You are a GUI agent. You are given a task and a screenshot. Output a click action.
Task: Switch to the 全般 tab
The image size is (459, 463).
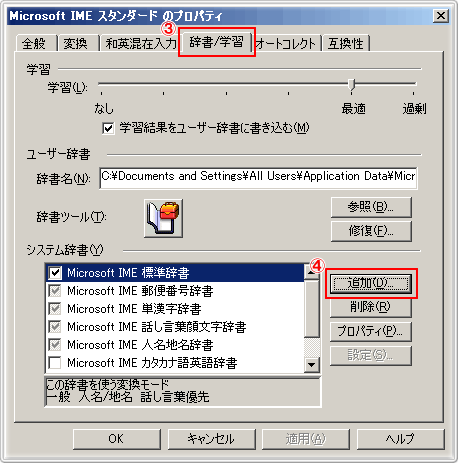coord(34,43)
